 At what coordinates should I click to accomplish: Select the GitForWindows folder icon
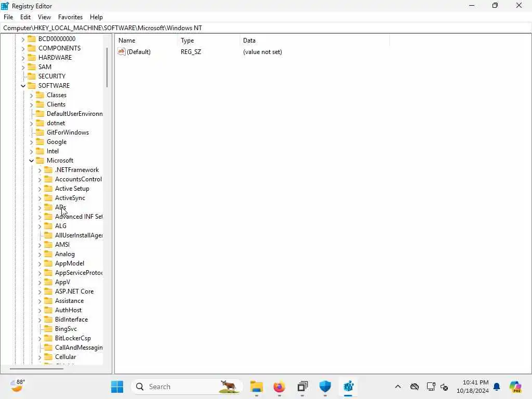coord(40,132)
